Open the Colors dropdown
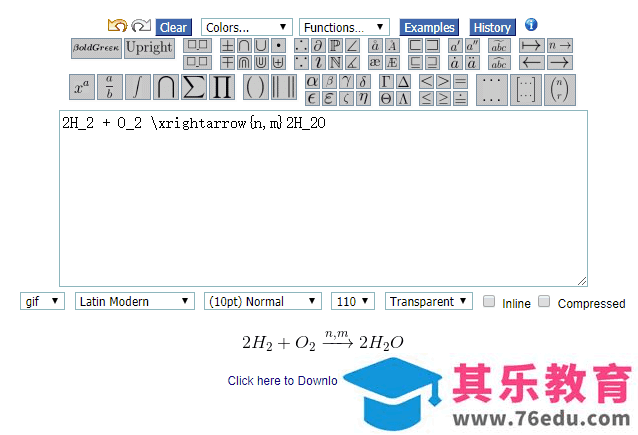The image size is (638, 435). pos(247,27)
